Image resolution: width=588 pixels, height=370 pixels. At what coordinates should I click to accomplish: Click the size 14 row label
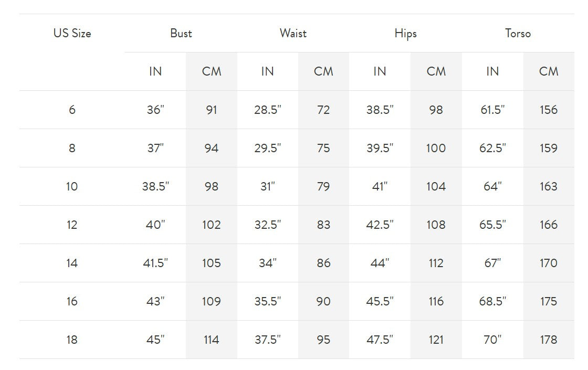tap(72, 263)
